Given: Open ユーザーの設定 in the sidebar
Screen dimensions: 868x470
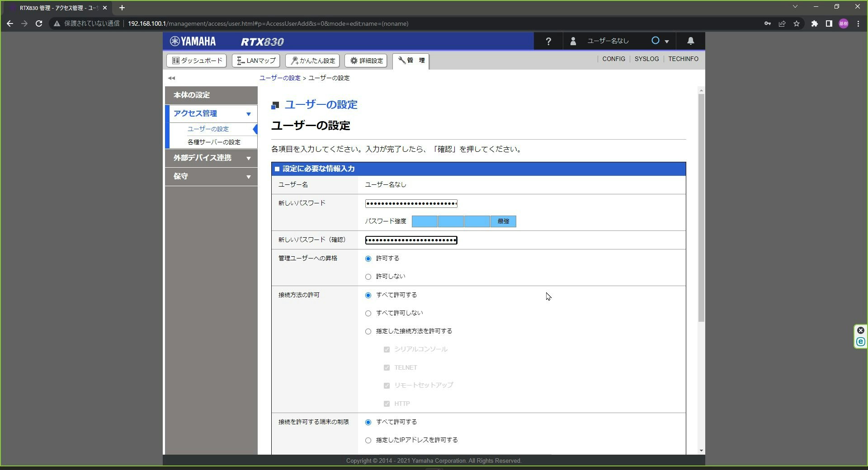Looking at the screenshot, I should pyautogui.click(x=208, y=129).
